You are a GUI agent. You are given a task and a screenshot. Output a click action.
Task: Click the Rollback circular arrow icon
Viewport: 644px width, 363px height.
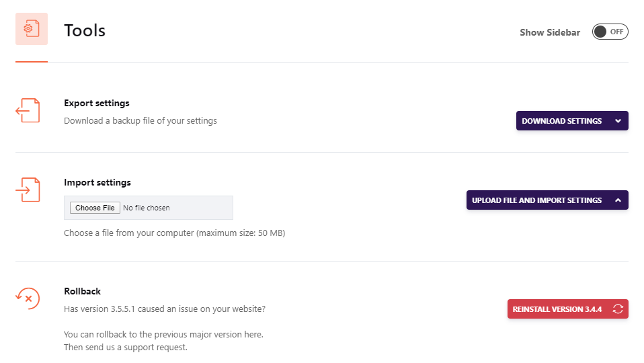(28, 297)
